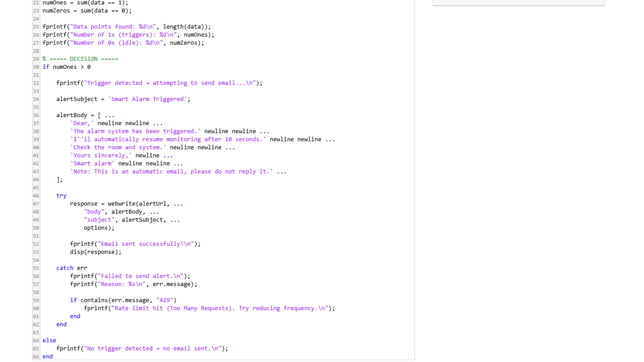This screenshot has width=644, height=362.
Task: Click the 'resume monitoring after 10 seconds' line
Action: [202, 139]
